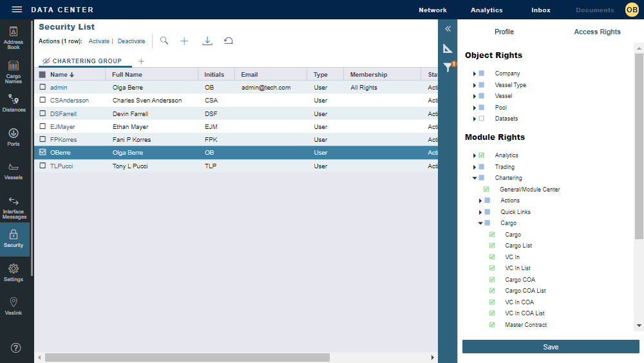Tick the checkbox for CSAndersson row
644x363 pixels.
click(x=43, y=101)
